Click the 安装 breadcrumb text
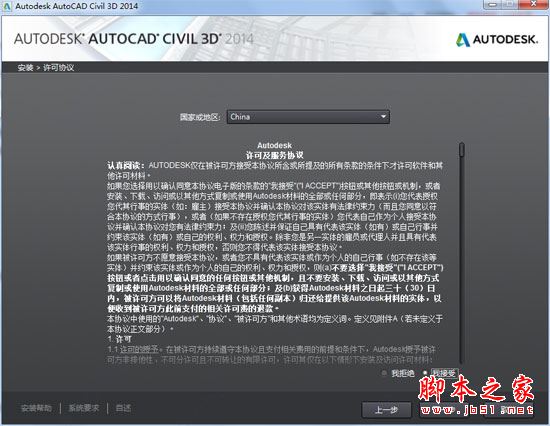Screen dimensions: 550x426 (25, 68)
